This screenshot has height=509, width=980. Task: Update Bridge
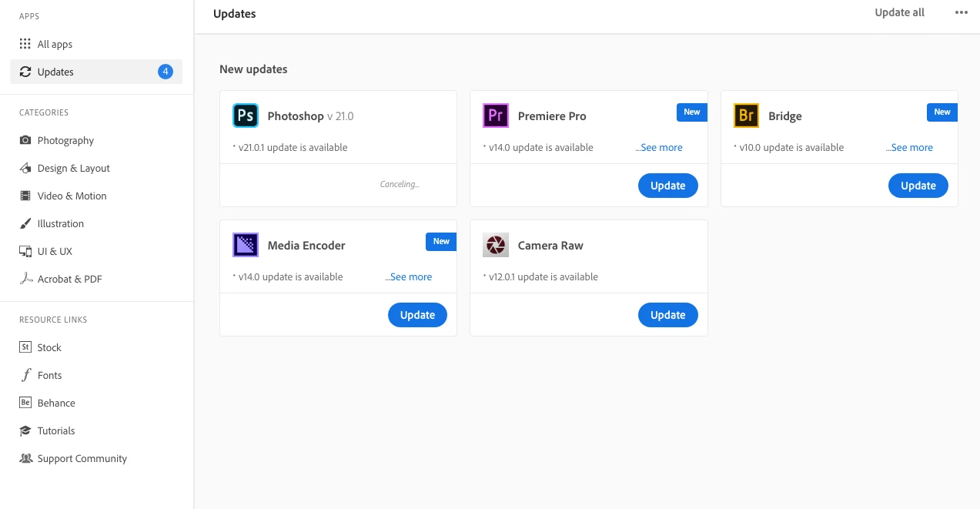(x=918, y=186)
